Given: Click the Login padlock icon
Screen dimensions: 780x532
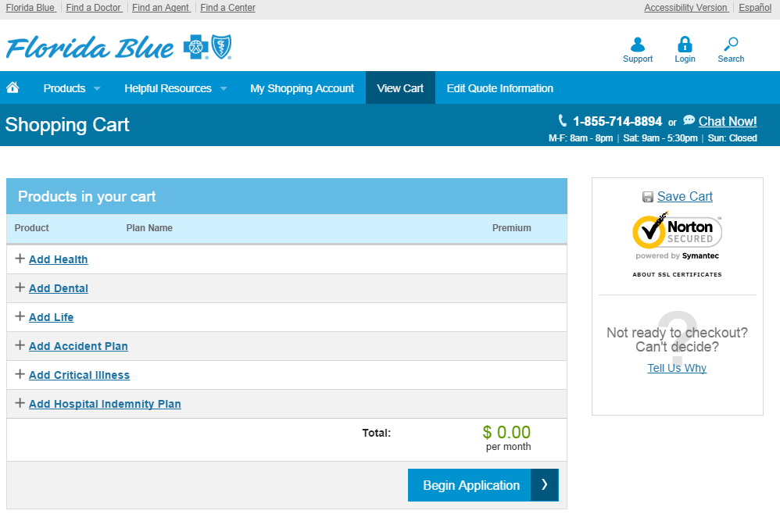Looking at the screenshot, I should coord(685,45).
